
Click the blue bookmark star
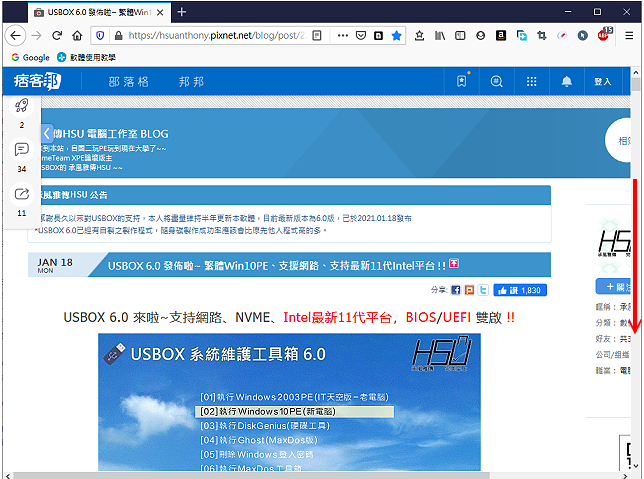[x=396, y=36]
